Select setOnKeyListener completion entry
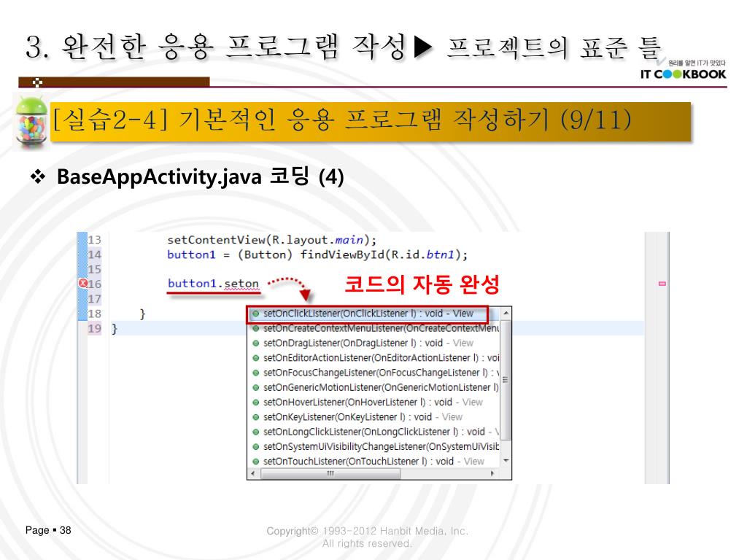 click(374, 416)
